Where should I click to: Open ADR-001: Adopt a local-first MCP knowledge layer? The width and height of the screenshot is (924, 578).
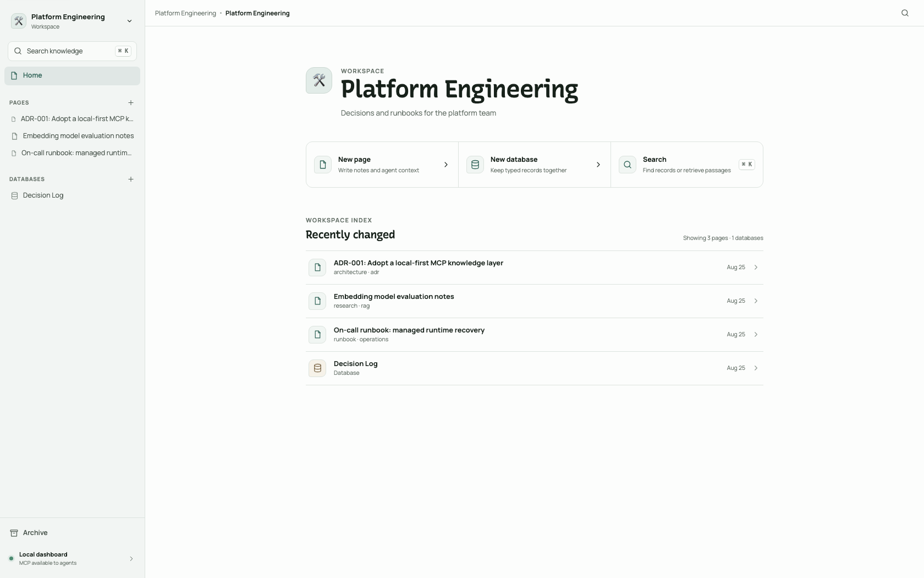419,263
